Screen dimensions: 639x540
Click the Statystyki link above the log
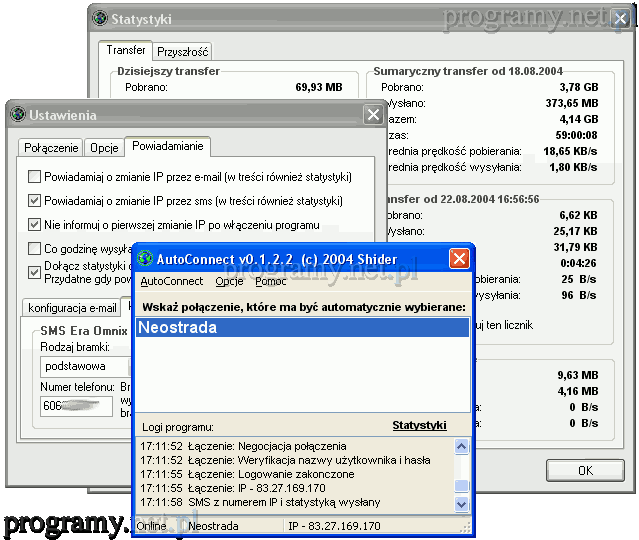[x=418, y=425]
